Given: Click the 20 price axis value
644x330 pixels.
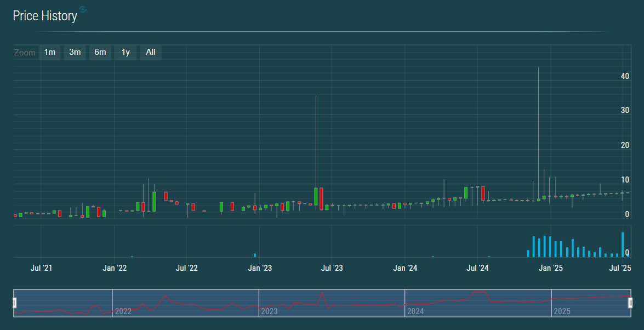Looking at the screenshot, I should pyautogui.click(x=625, y=145).
